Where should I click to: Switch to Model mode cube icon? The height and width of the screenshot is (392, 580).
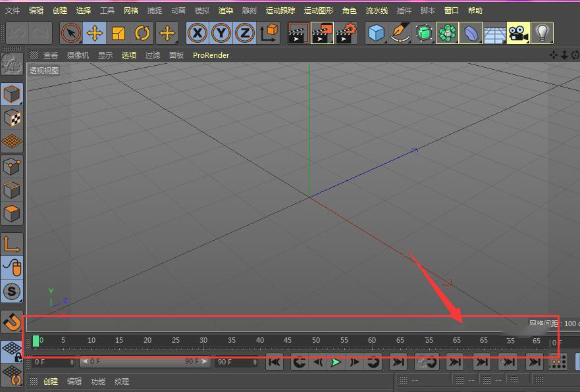11,94
